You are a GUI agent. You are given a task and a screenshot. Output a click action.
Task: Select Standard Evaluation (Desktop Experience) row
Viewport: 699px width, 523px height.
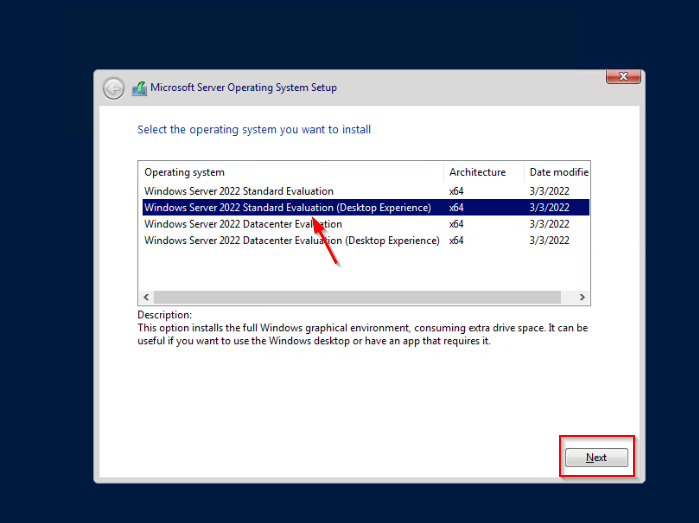pyautogui.click(x=287, y=208)
